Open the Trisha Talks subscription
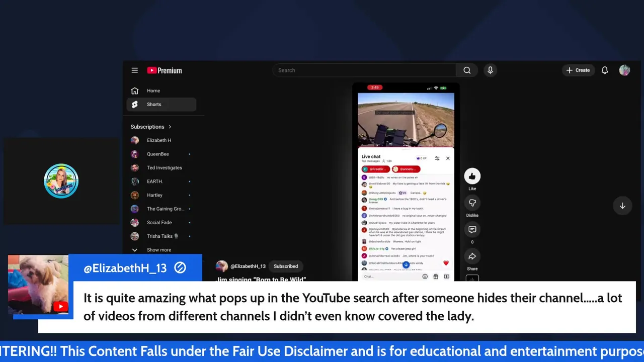Image resolution: width=644 pixels, height=362 pixels. click(161, 236)
